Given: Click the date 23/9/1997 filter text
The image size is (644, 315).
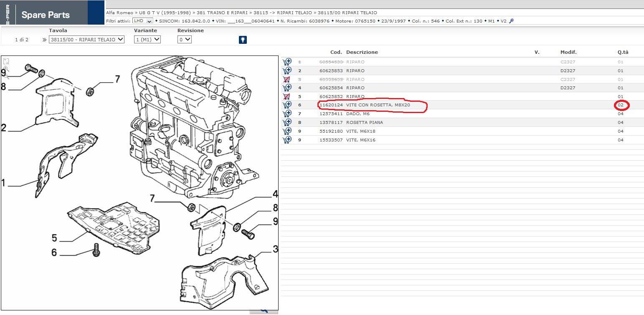Looking at the screenshot, I should coord(393,21).
